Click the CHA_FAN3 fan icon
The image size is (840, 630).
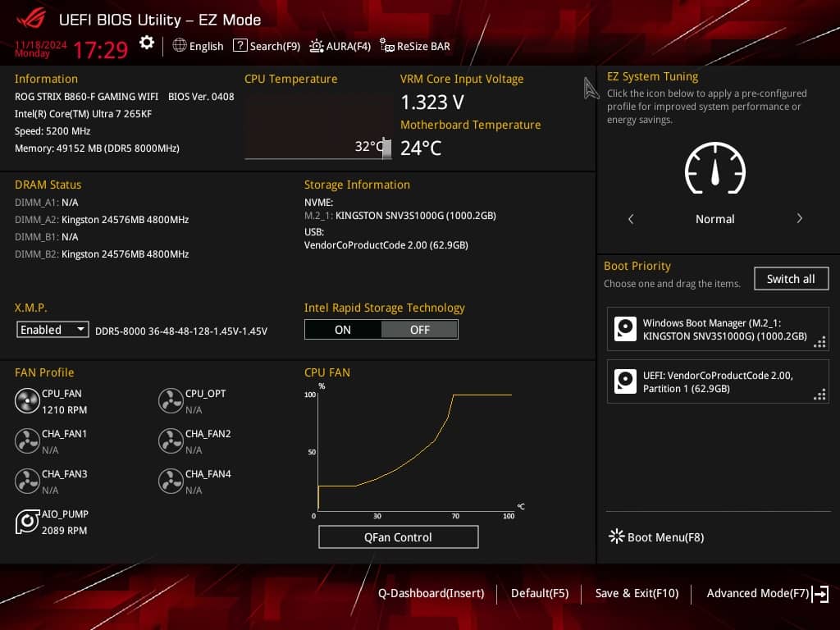pyautogui.click(x=27, y=481)
